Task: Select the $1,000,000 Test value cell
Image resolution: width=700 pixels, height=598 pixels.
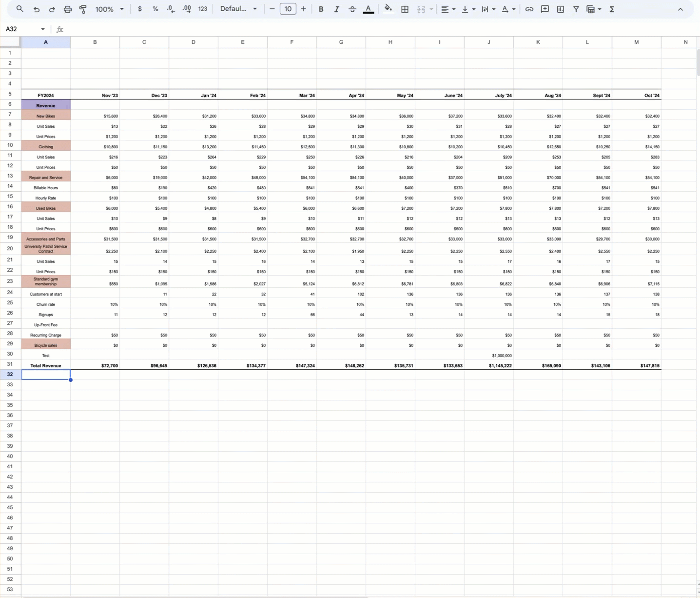Action: click(489, 355)
